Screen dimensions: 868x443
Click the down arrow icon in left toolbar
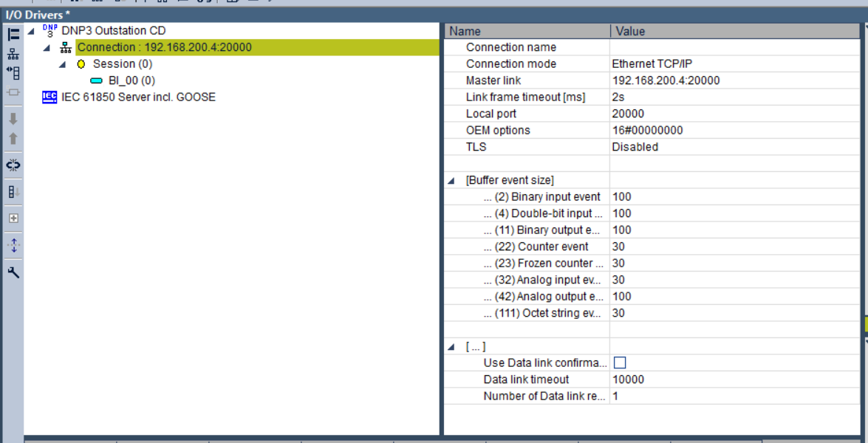pos(13,119)
